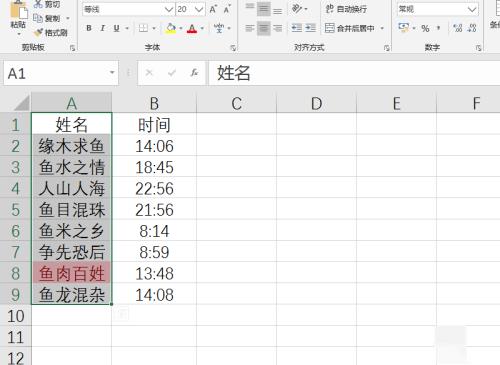Expand the Paste (粘贴) options arrow

pos(18,34)
